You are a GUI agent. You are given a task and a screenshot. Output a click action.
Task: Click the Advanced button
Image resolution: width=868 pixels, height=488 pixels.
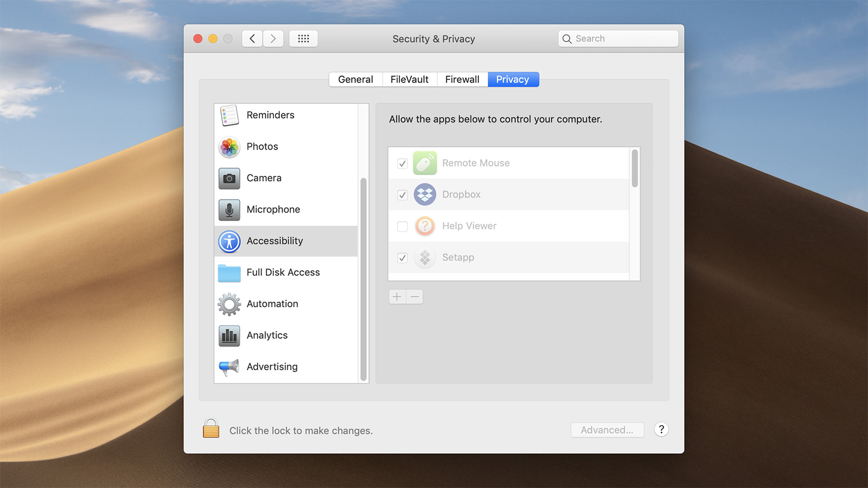coord(607,429)
